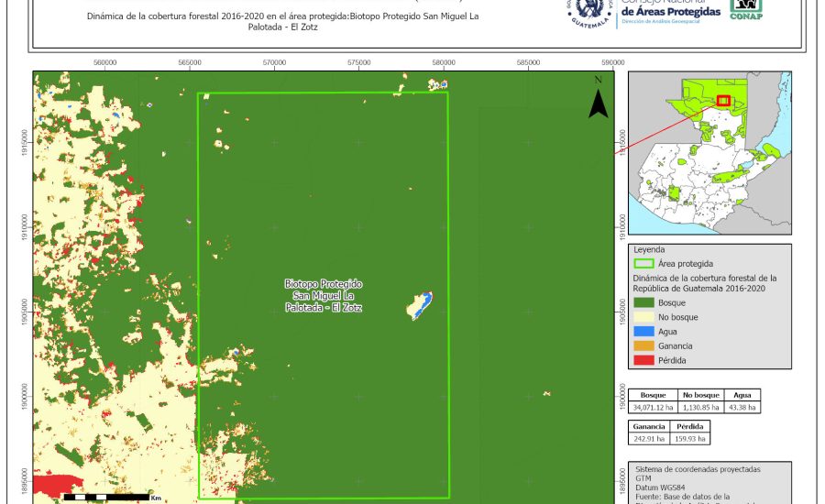Select the Bosque dark green legend swatch
825x504 pixels.
644,302
